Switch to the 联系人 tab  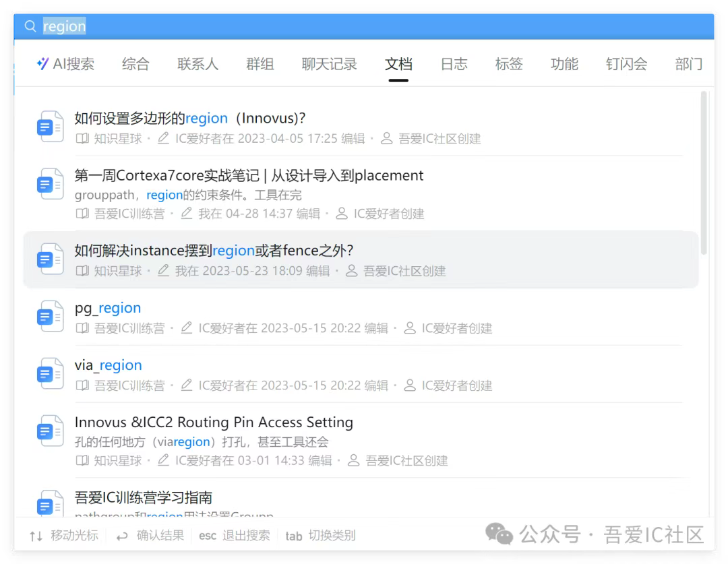point(198,63)
